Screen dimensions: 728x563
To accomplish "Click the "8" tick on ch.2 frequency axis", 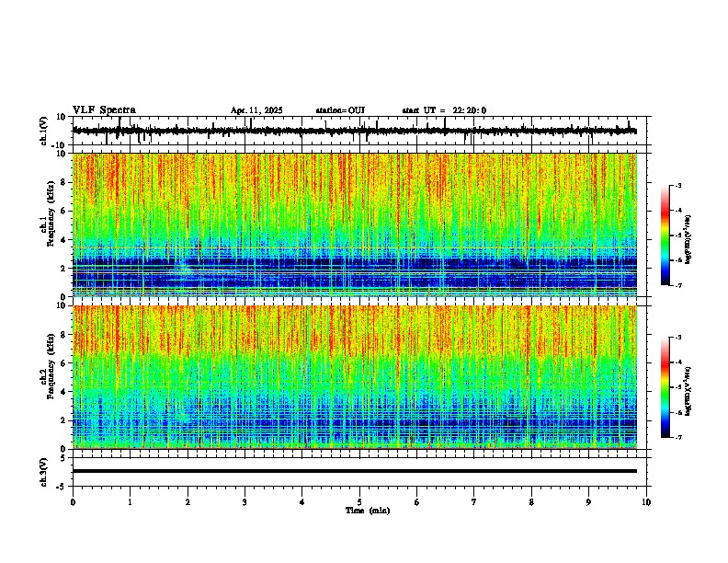I will (64, 335).
